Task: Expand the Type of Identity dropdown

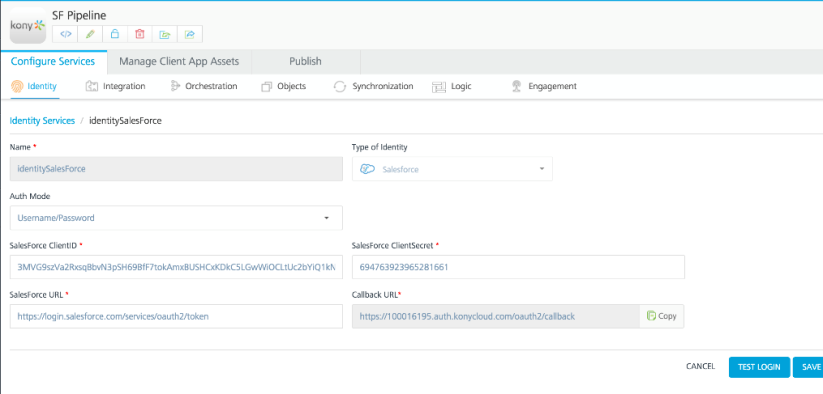Action: pyautogui.click(x=452, y=169)
